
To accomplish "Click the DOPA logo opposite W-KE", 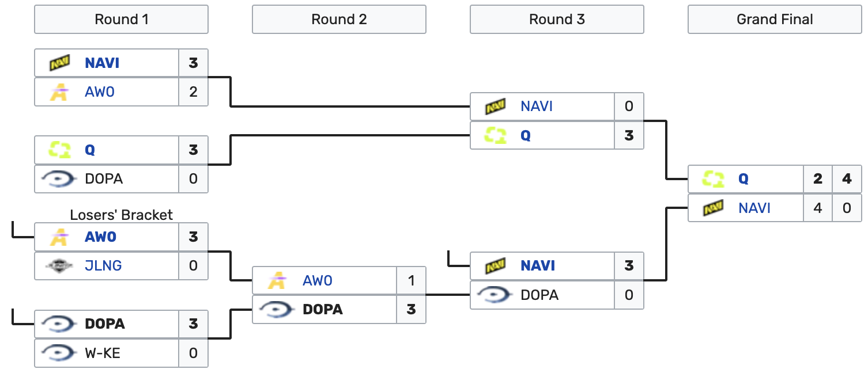I will [x=59, y=324].
